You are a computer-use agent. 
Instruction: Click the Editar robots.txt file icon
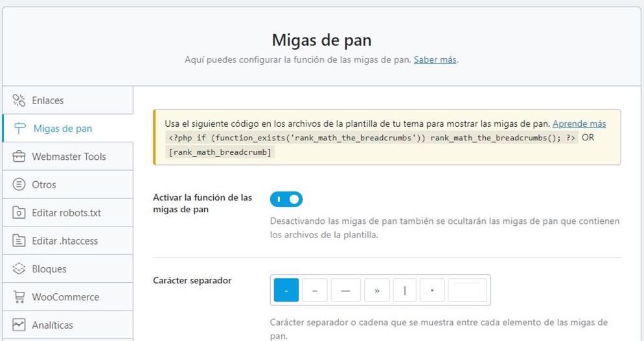pyautogui.click(x=19, y=213)
